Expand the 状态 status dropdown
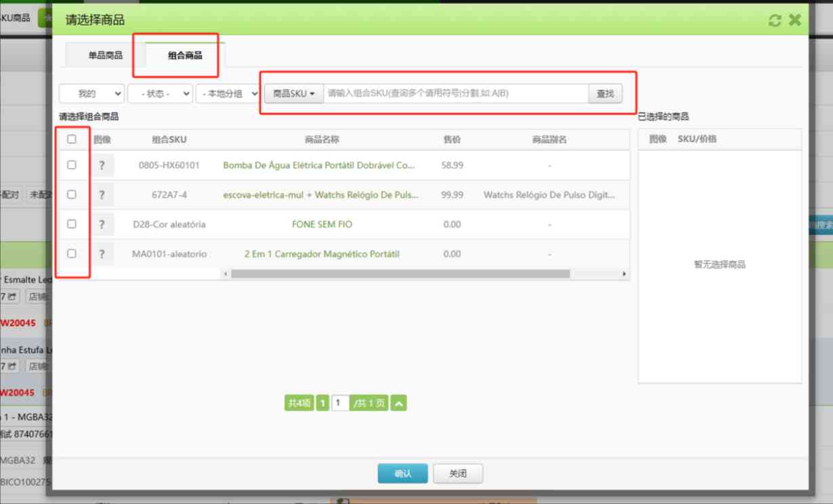The image size is (833, 504). point(160,93)
